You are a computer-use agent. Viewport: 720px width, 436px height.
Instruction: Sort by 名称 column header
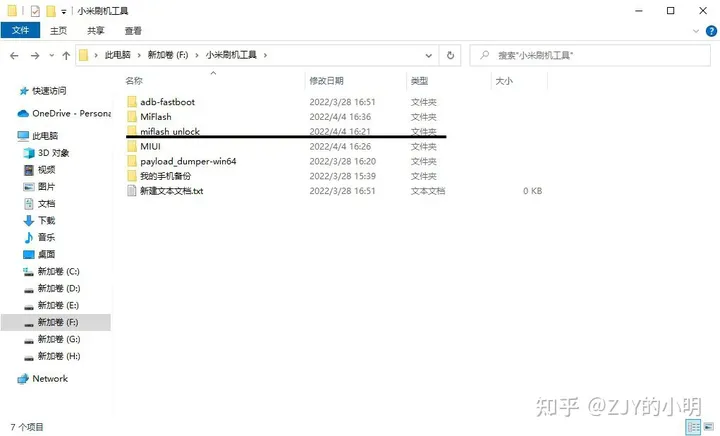tap(134, 81)
